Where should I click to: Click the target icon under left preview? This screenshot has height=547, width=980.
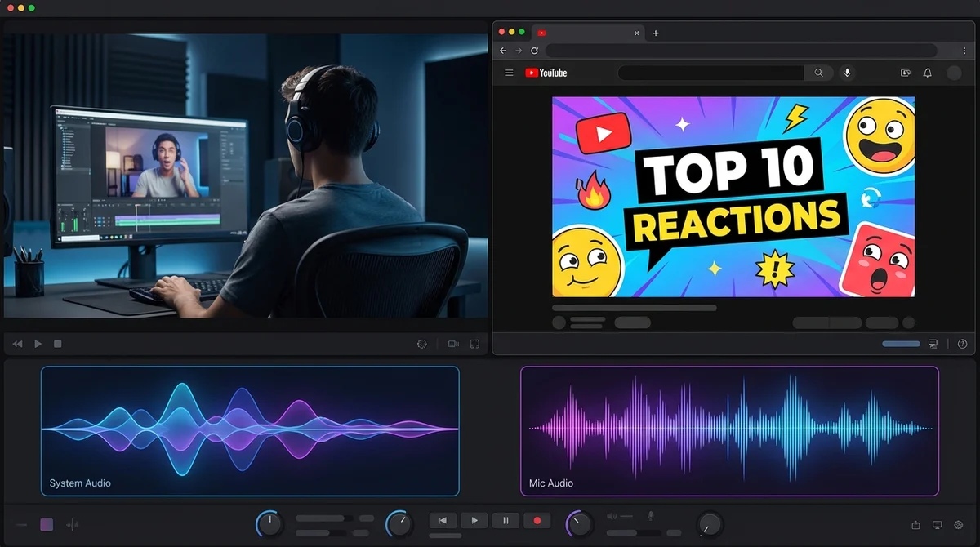click(x=422, y=344)
